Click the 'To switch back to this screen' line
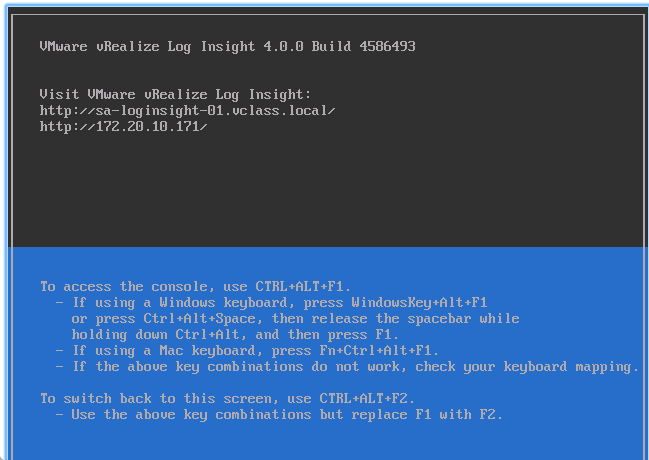 (x=227, y=398)
